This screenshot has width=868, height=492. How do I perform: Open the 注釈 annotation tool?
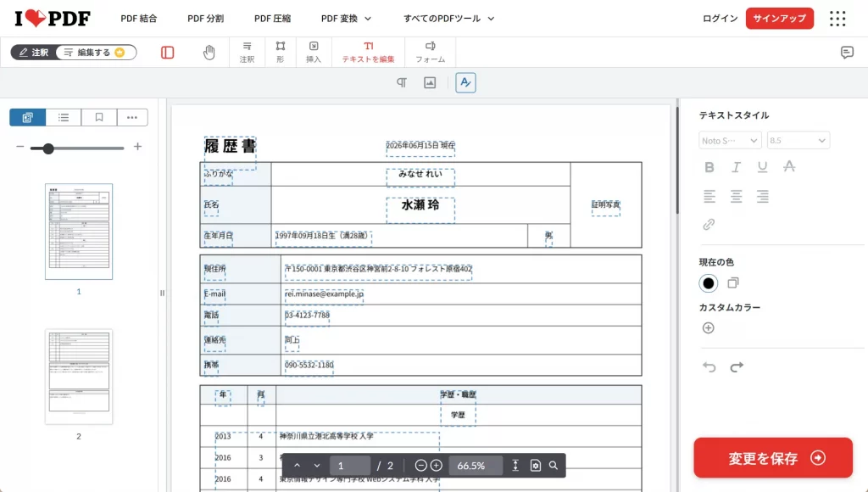click(x=247, y=52)
